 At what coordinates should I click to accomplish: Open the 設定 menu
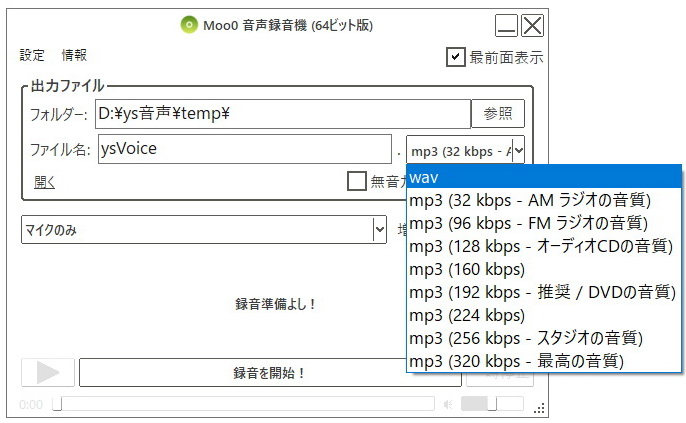(x=32, y=55)
